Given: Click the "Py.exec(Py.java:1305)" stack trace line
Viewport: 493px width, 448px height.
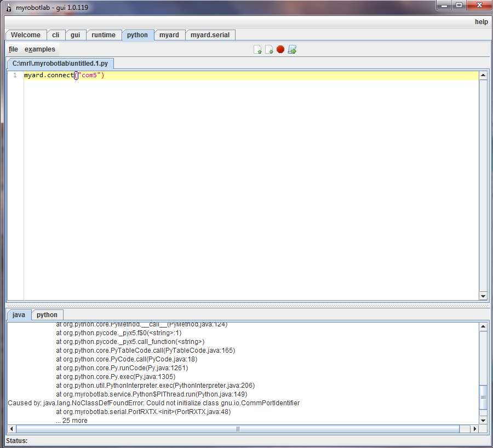Looking at the screenshot, I should click(116, 377).
